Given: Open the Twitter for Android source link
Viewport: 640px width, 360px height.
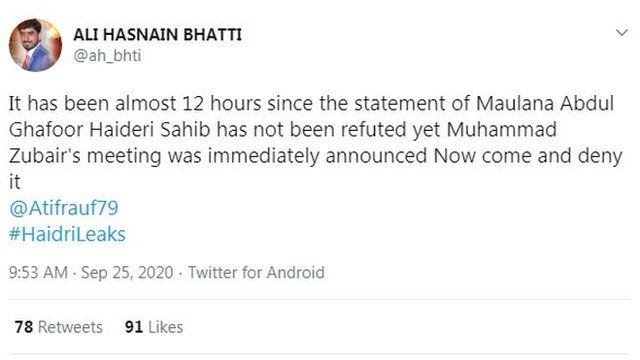Looking at the screenshot, I should click(x=256, y=273).
